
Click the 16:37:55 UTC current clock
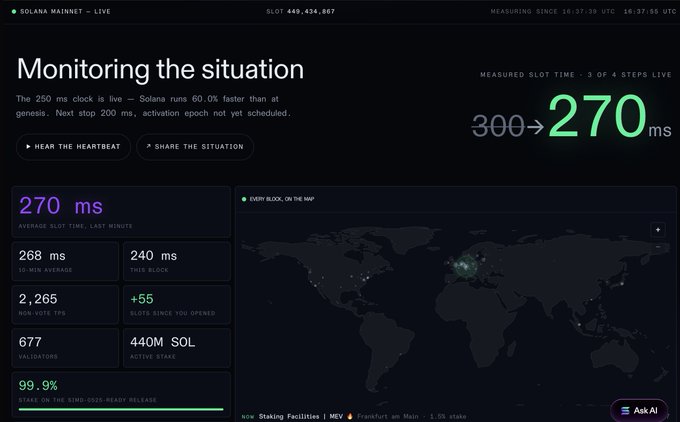pos(650,12)
